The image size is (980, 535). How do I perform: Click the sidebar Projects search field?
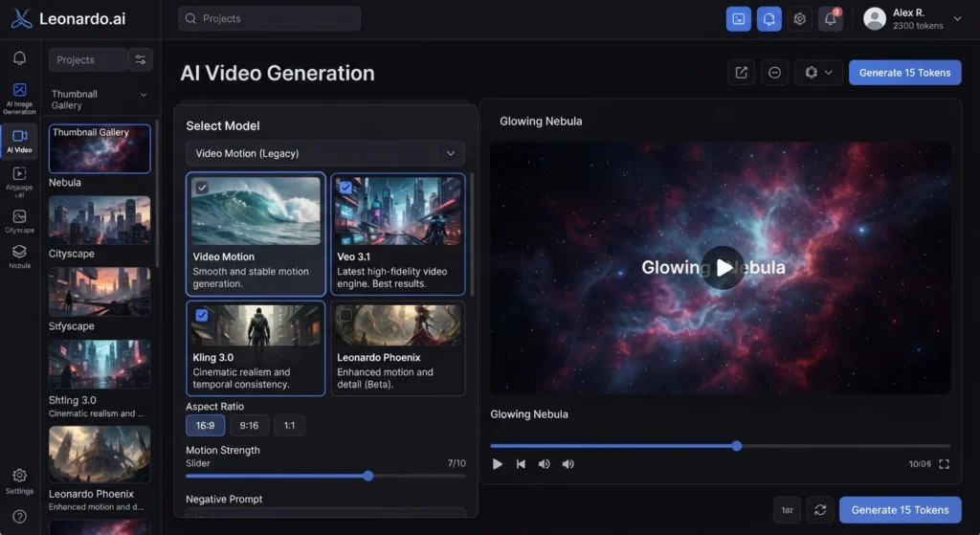coord(88,60)
